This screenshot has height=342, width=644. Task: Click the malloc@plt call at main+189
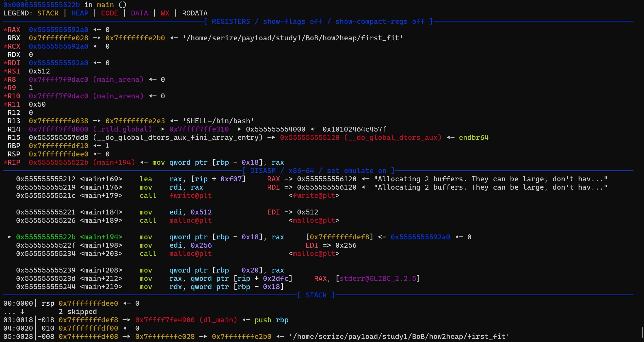190,221
